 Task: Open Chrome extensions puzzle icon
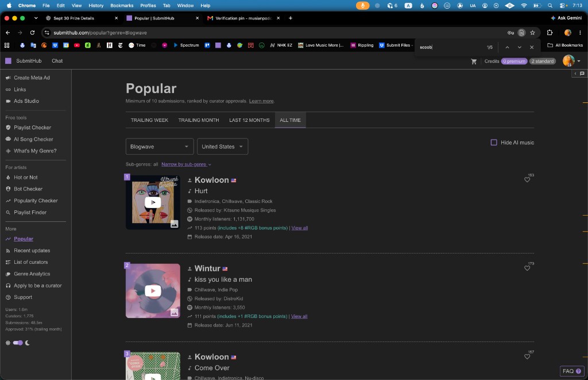550,33
